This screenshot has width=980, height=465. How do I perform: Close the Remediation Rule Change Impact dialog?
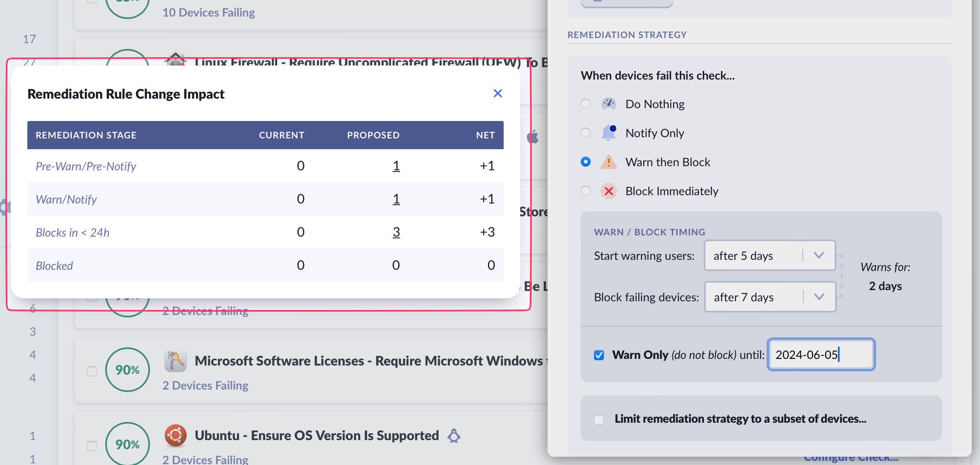click(x=497, y=93)
